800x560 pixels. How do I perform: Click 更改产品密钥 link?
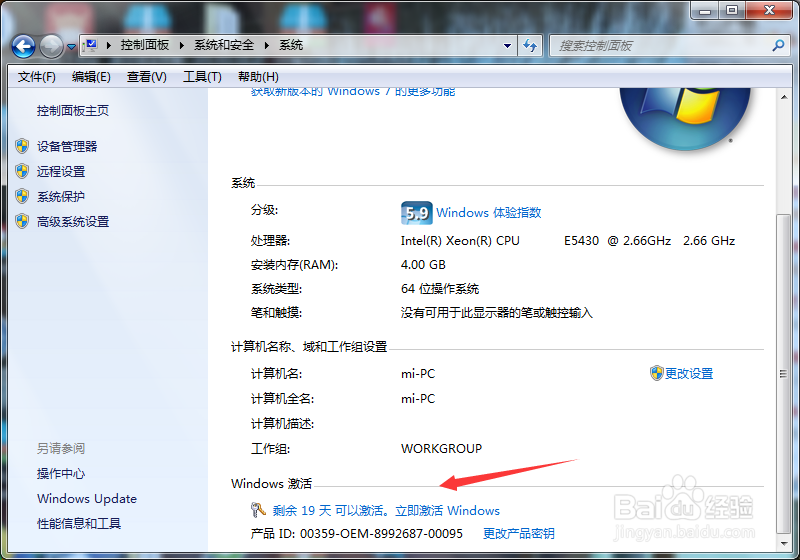(x=518, y=533)
